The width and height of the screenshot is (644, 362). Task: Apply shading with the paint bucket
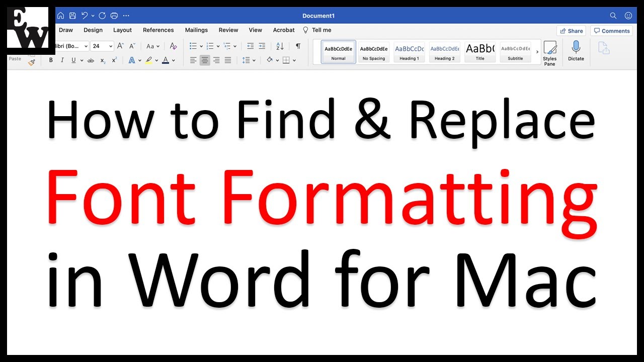(x=270, y=60)
